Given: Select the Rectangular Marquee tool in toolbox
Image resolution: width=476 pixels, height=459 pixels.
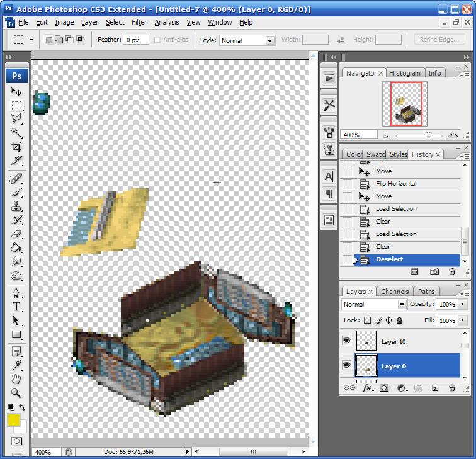Looking at the screenshot, I should coord(16,105).
